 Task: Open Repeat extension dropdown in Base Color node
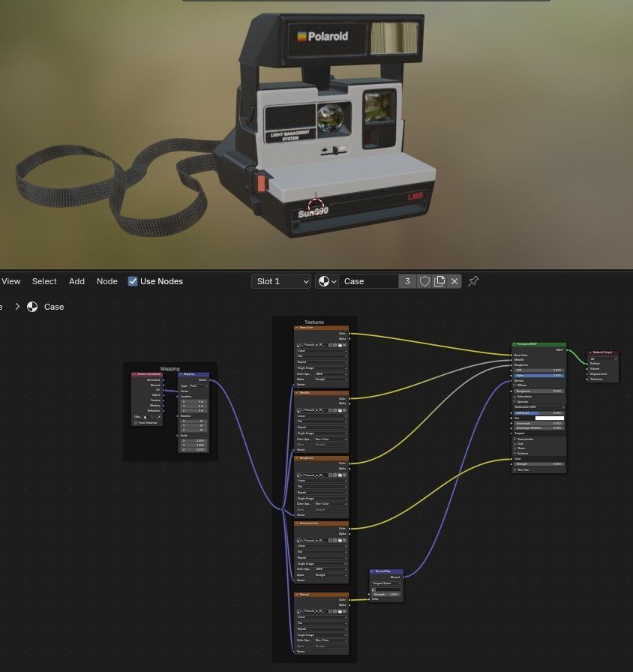tap(322, 362)
